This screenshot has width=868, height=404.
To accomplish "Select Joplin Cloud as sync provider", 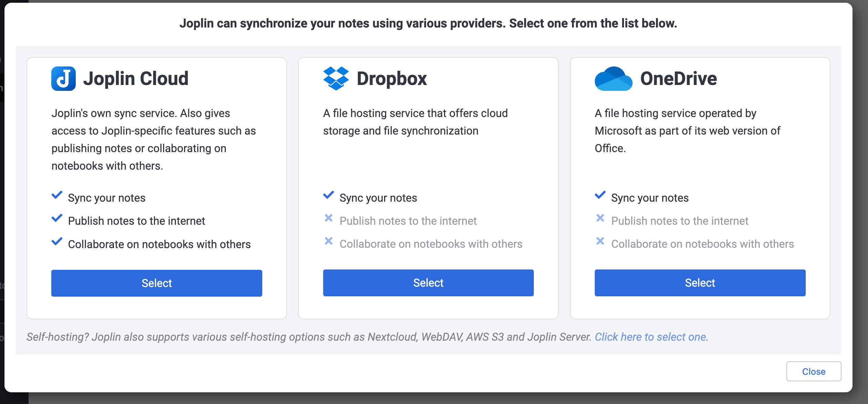I will coord(157,283).
